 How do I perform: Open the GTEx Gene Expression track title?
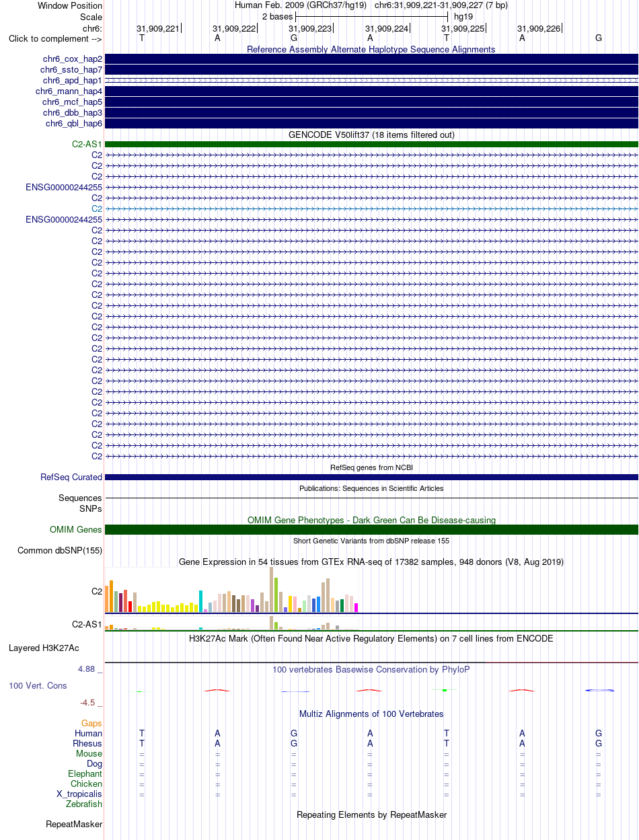[x=371, y=562]
